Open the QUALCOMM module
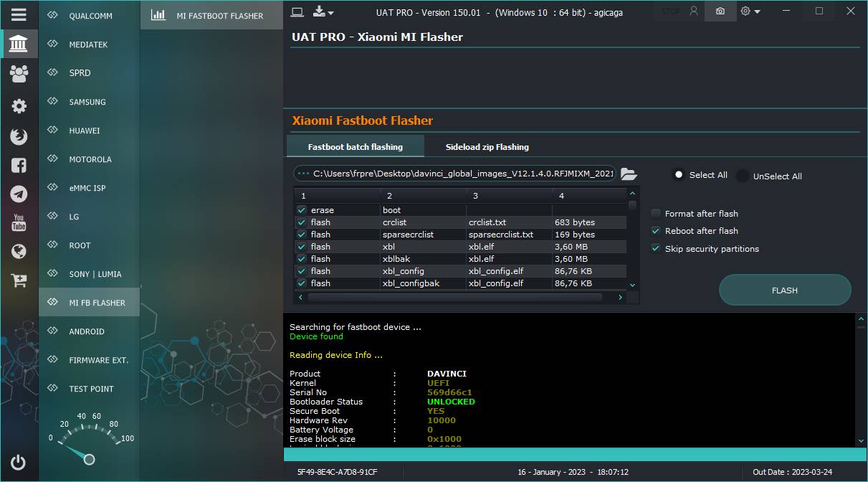Viewport: 868px width, 482px height. click(90, 16)
